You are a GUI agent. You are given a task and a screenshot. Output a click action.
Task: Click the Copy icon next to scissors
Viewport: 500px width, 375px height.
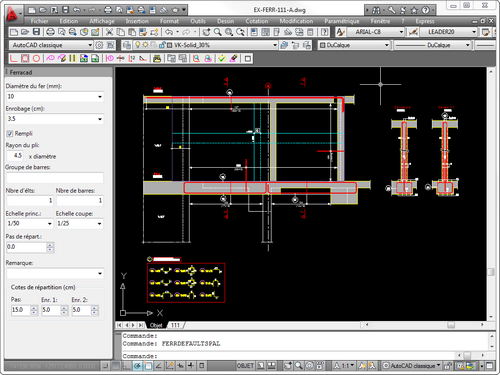[120, 32]
